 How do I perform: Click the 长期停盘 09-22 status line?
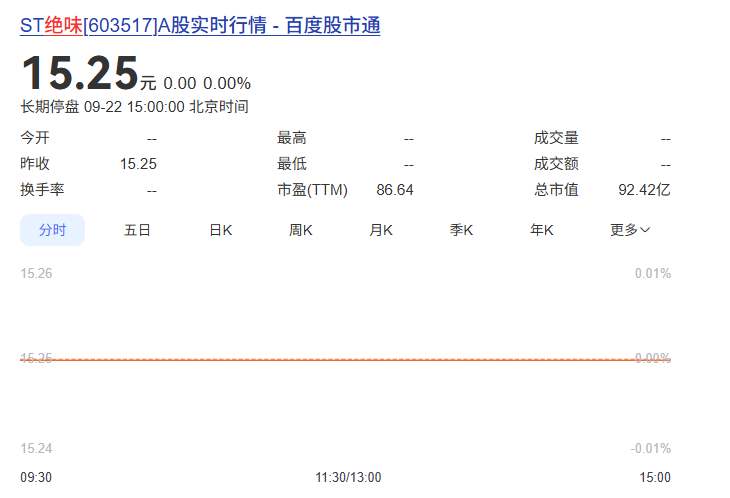[x=134, y=107]
